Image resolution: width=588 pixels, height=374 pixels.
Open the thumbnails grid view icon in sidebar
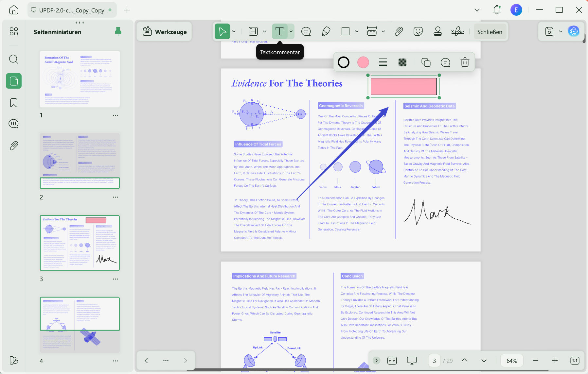[14, 31]
